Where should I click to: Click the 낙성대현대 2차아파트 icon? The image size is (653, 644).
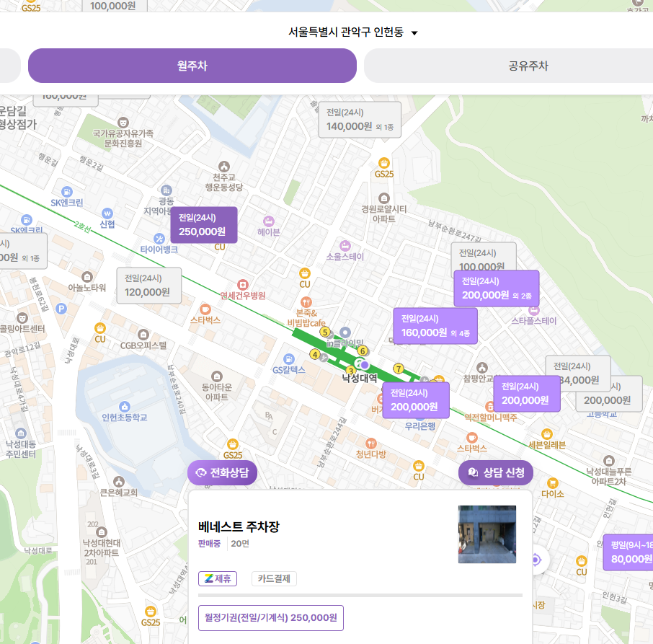click(102, 532)
